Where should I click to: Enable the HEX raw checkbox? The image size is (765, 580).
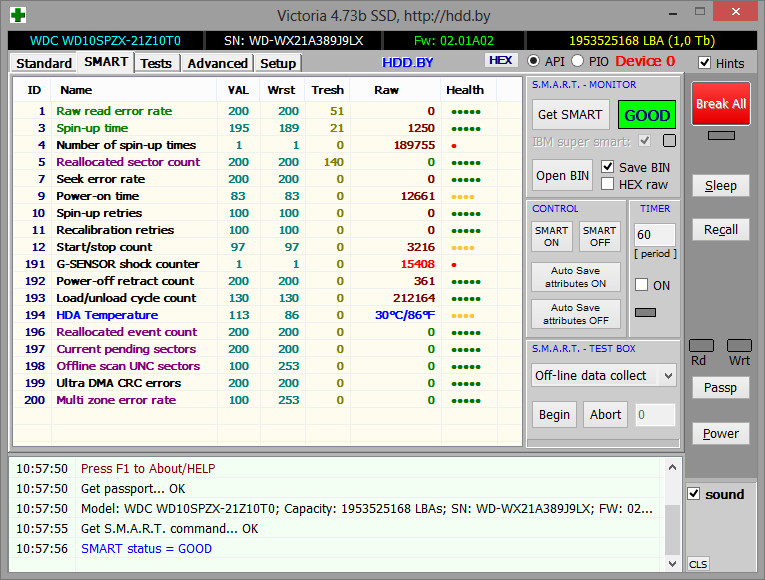coord(607,184)
